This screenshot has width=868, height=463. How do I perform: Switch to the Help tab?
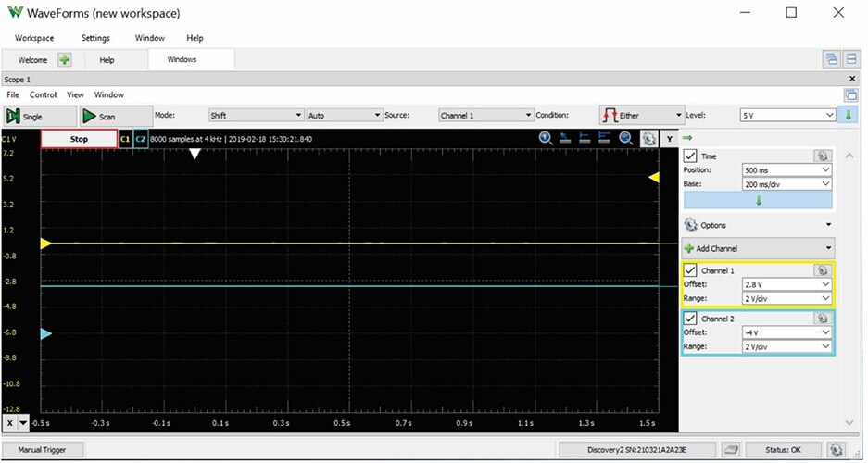pyautogui.click(x=107, y=59)
